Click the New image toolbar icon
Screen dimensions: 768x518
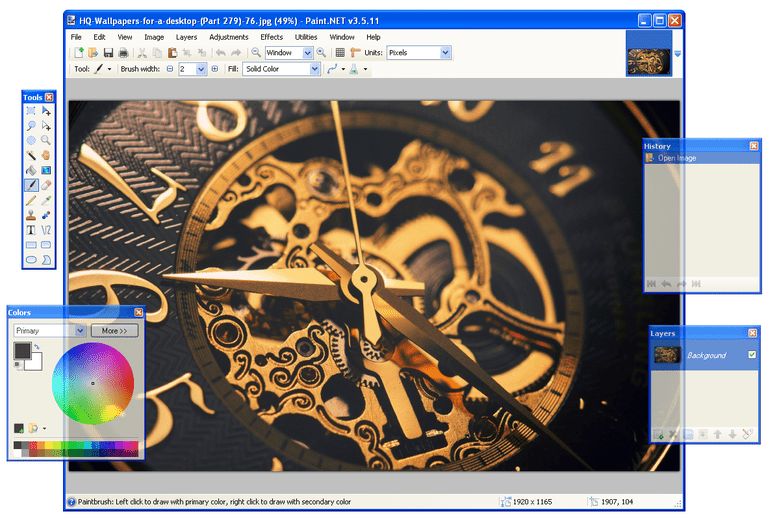click(x=78, y=52)
